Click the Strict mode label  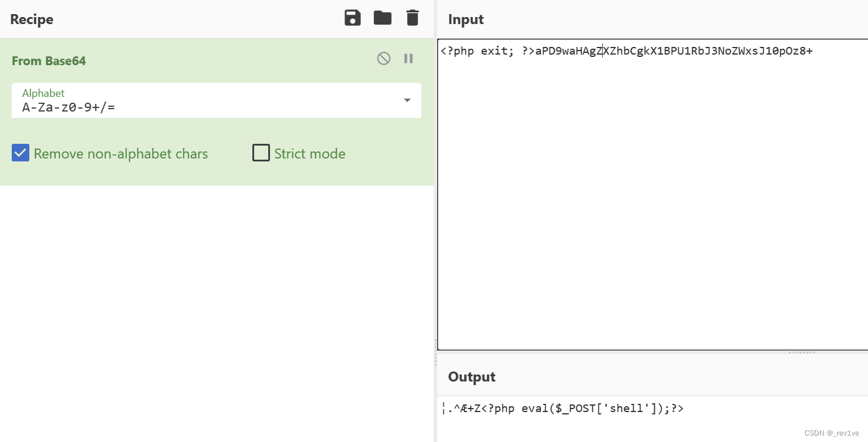tap(310, 154)
